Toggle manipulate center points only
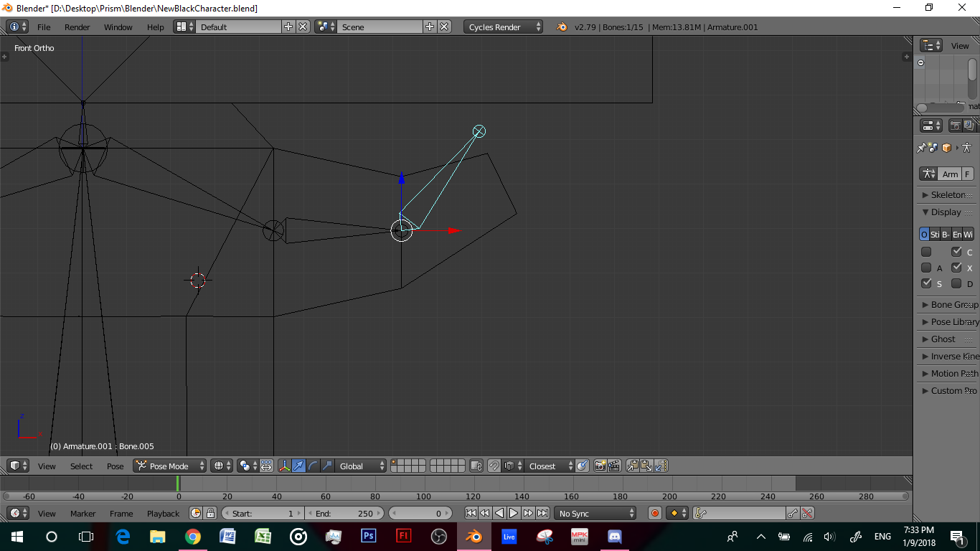This screenshot has height=551, width=980. pyautogui.click(x=266, y=466)
